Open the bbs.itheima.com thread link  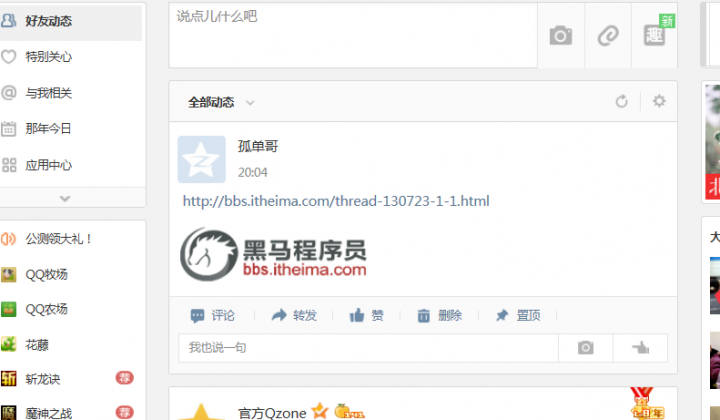pos(336,201)
